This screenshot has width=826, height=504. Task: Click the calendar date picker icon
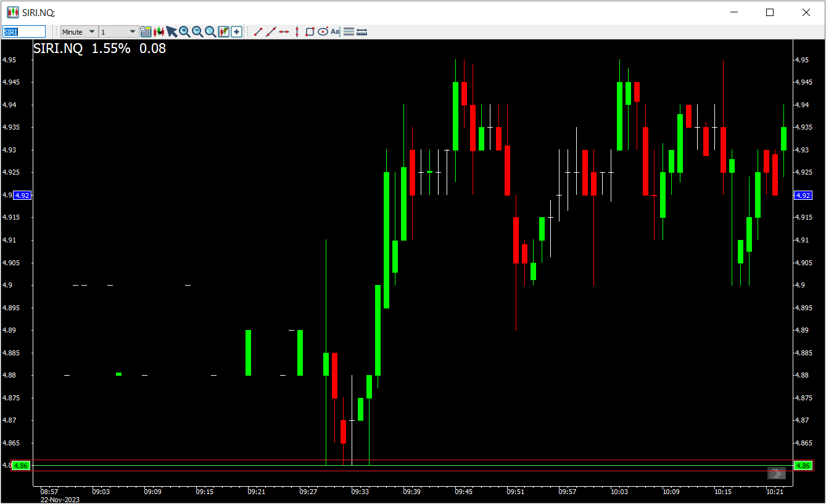[146, 31]
